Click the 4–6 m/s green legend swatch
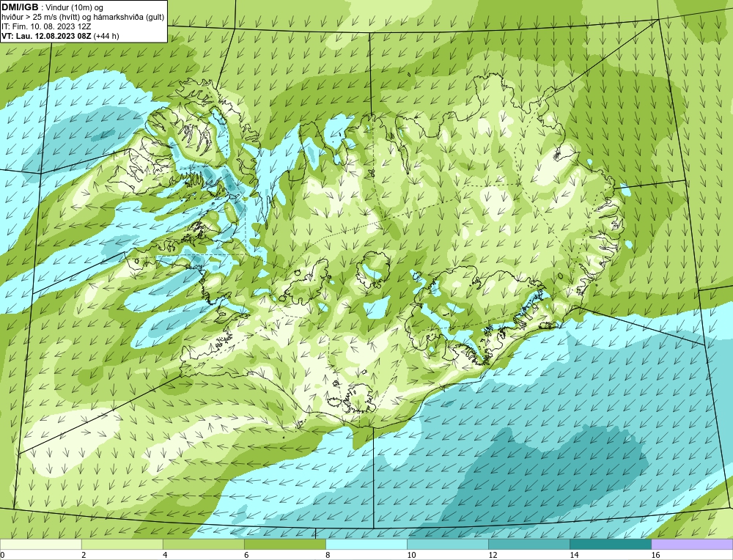The height and width of the screenshot is (560, 733). [x=203, y=544]
